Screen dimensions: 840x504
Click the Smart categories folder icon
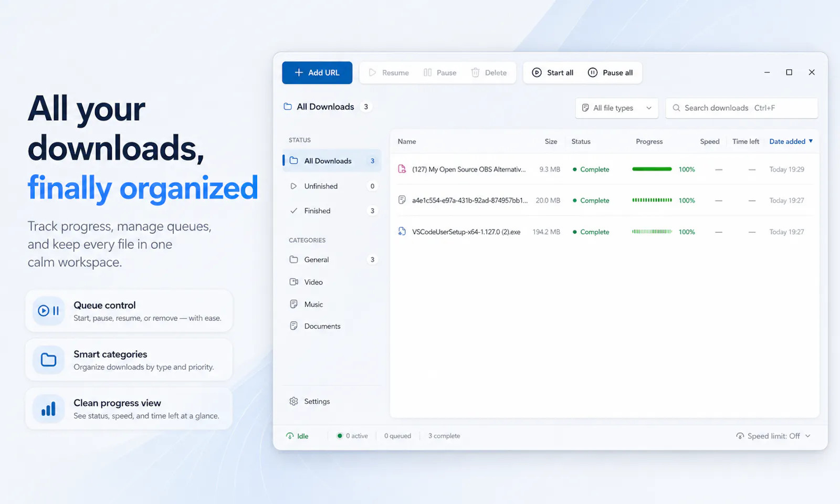tap(48, 360)
